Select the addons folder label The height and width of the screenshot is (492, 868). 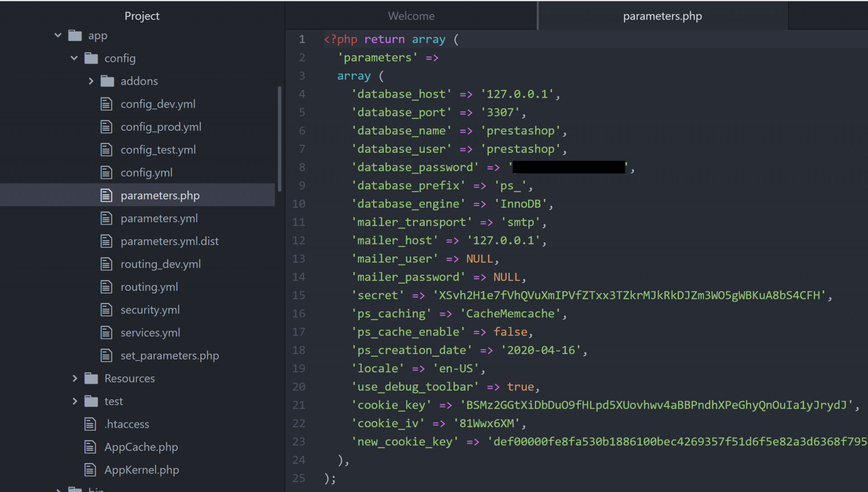[x=139, y=81]
